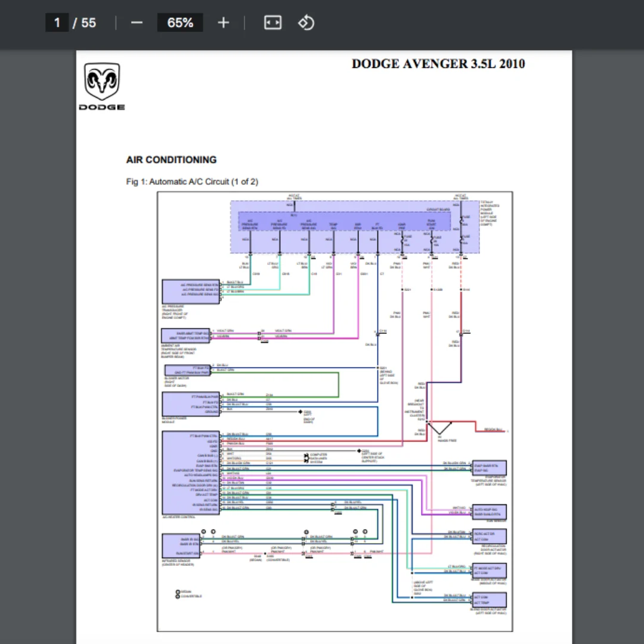Click the Sedan legend circle marker
Viewport: 644px width, 644px height.
tap(178, 591)
